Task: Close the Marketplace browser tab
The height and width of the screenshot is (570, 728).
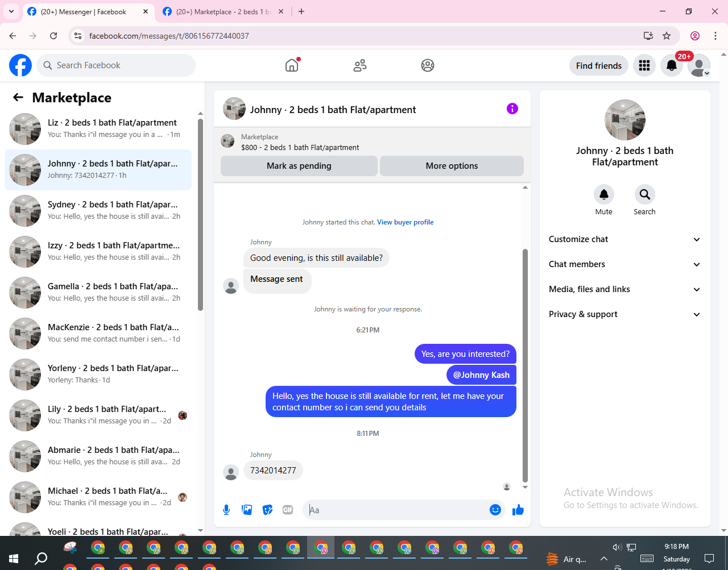Action: 281,11
